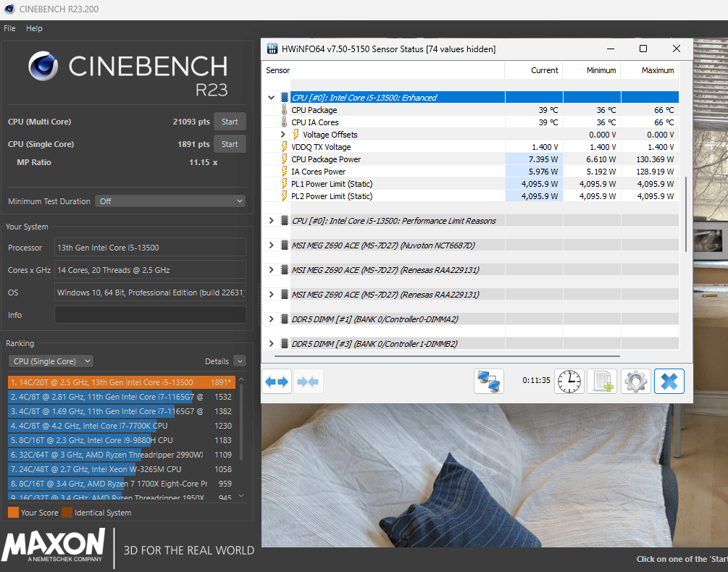728x572 pixels.
Task: Click the Current column header
Action: [x=545, y=70]
